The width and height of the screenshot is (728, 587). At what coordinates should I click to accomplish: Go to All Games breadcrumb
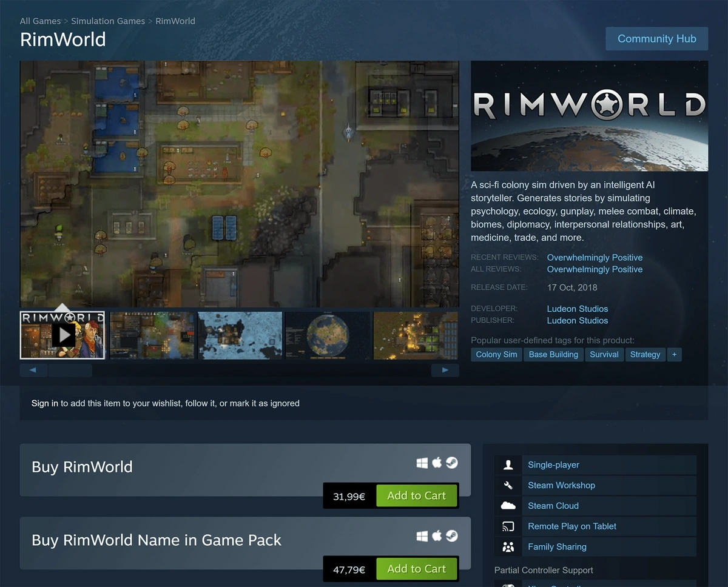[41, 21]
